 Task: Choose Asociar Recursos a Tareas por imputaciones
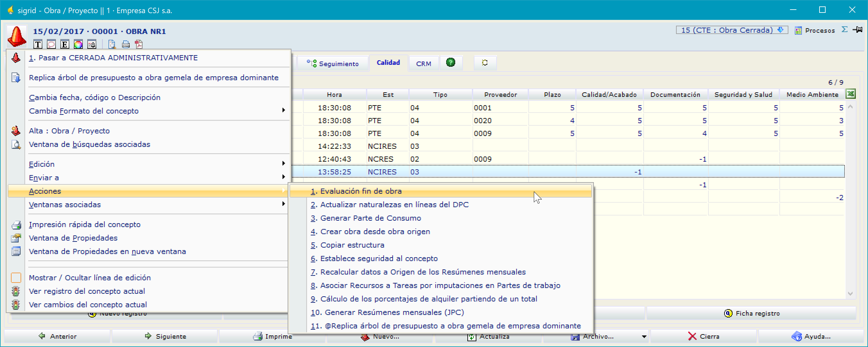point(441,285)
